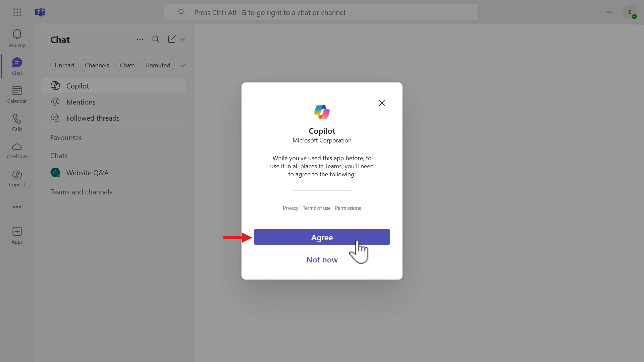Select Followed threads item
The image size is (644, 362).
93,118
